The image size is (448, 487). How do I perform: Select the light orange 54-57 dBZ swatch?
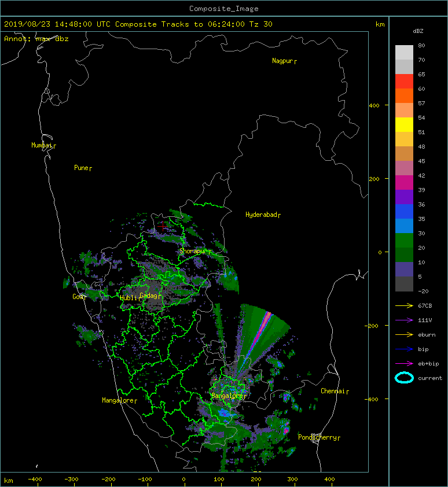pyautogui.click(x=404, y=110)
